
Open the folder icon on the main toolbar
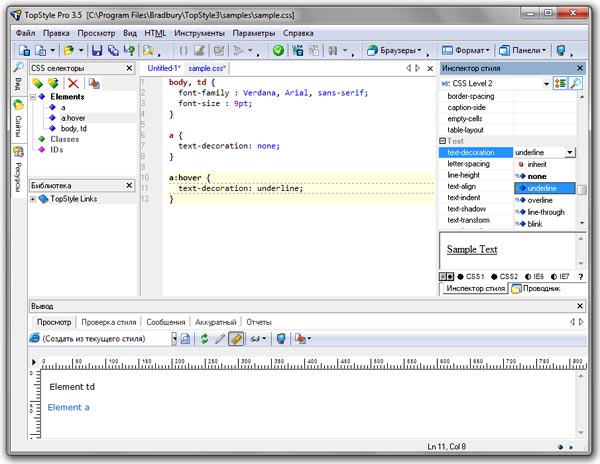click(x=69, y=50)
